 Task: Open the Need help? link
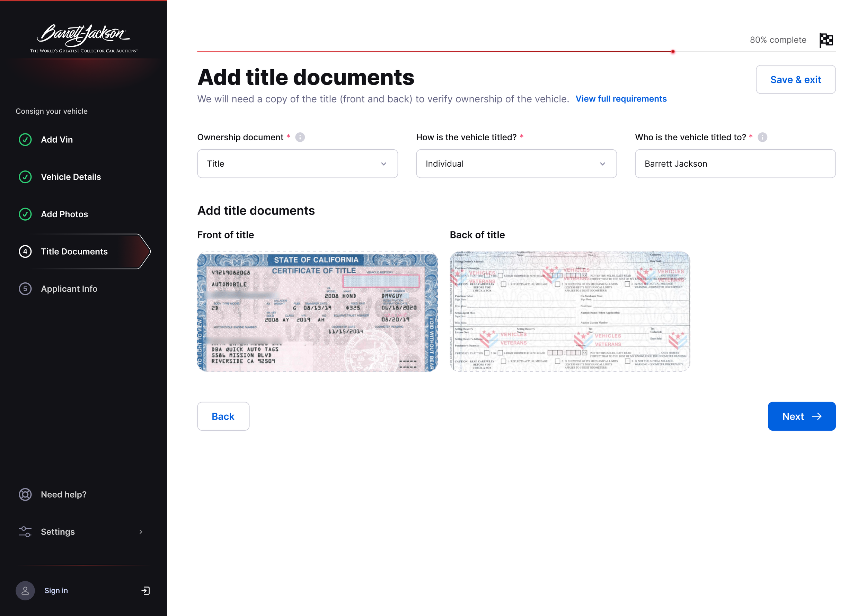click(64, 494)
